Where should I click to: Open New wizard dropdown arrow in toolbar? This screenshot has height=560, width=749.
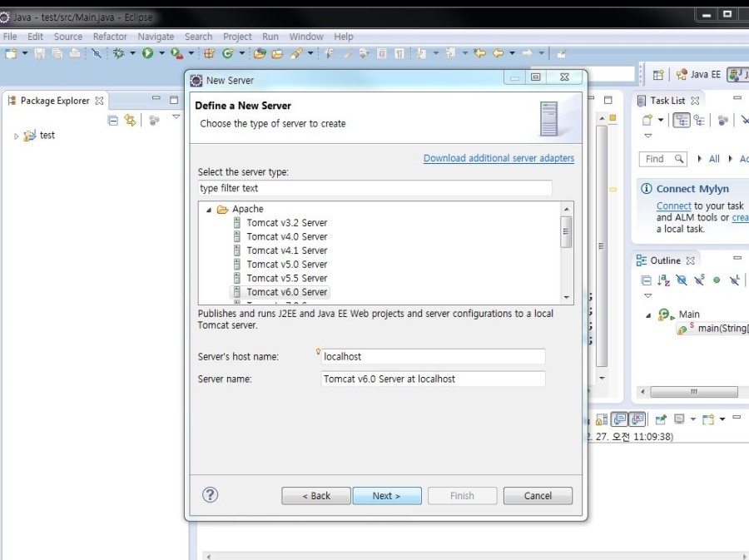pos(25,53)
